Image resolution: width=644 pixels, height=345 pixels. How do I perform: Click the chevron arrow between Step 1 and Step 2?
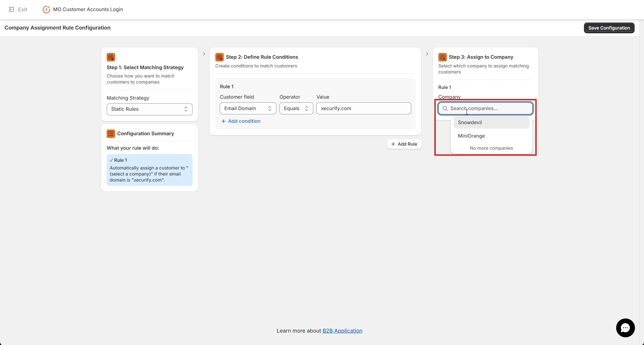204,54
